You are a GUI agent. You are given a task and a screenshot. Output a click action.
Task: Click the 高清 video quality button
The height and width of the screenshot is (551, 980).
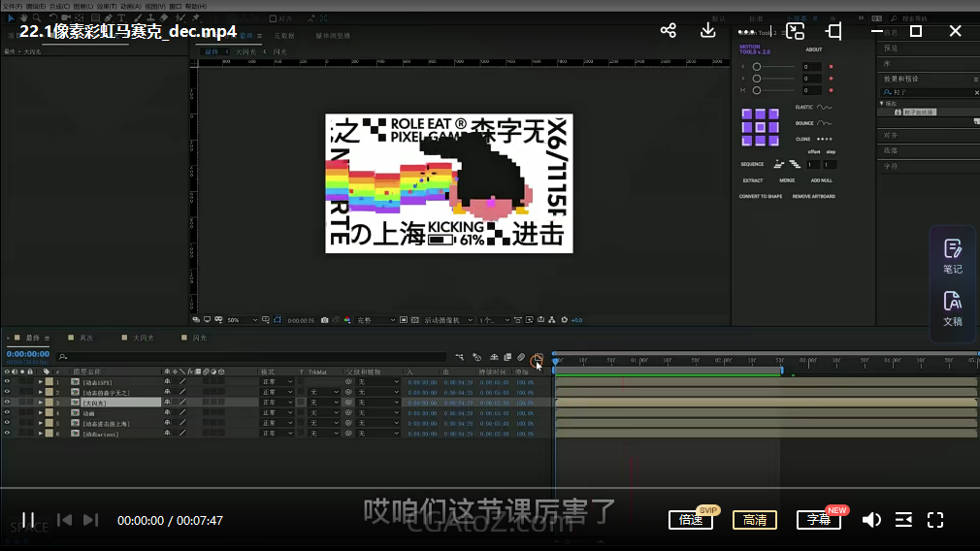(754, 520)
